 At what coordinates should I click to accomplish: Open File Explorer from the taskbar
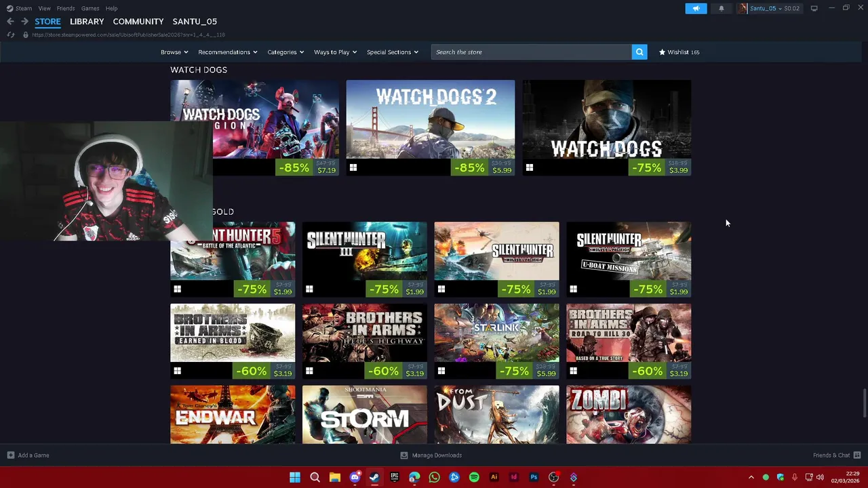click(x=334, y=477)
